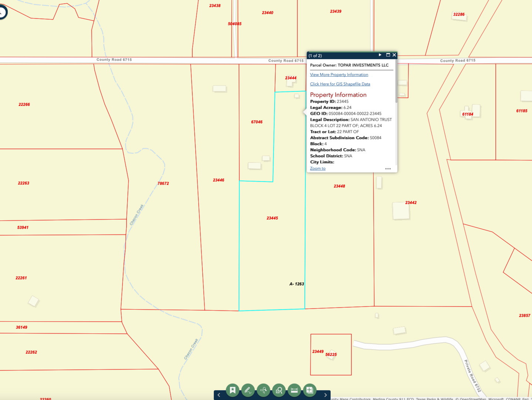Close the parcel info popup
This screenshot has height=400, width=532.
pos(394,55)
